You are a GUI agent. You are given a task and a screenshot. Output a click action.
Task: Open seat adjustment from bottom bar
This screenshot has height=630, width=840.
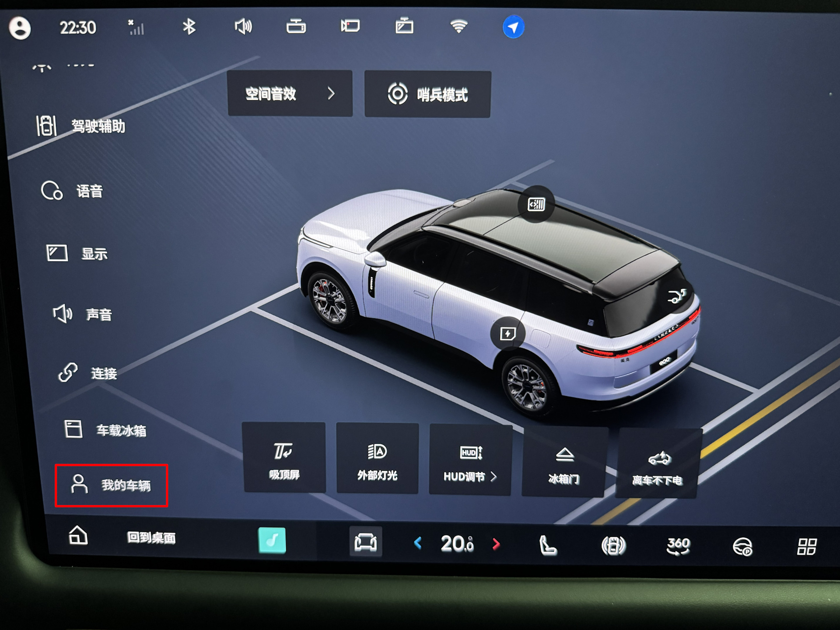(x=548, y=546)
